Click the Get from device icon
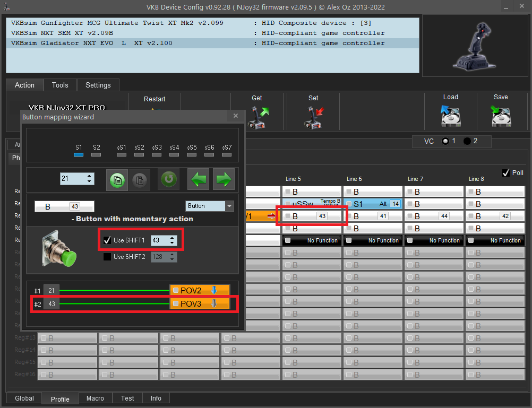Screen dimensions: 532x408 [259, 117]
